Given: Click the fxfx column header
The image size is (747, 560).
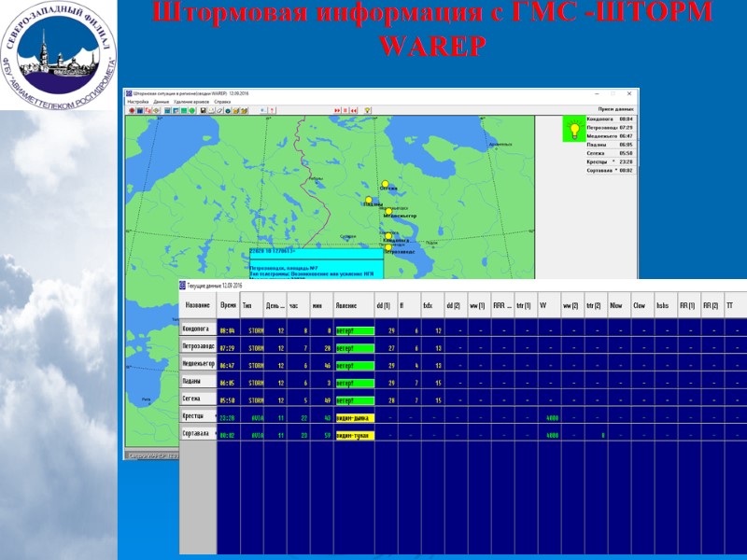Looking at the screenshot, I should (432, 305).
